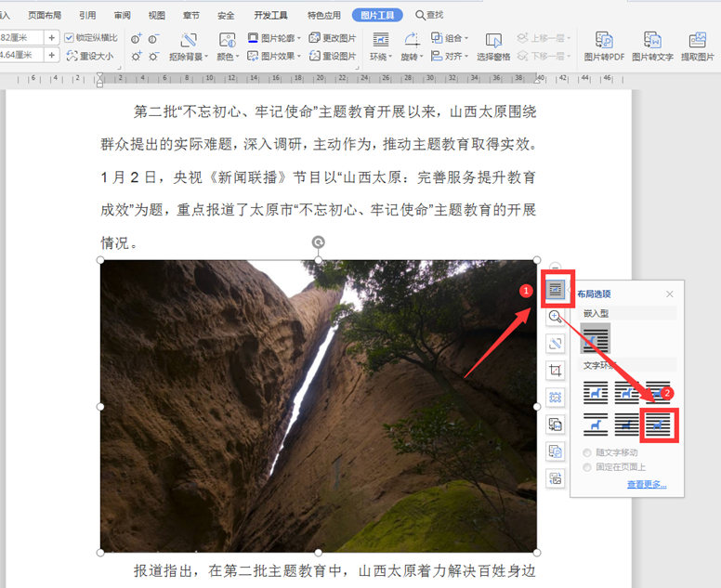The width and height of the screenshot is (721, 588).
Task: Select the square text wrap layout option
Action: click(596, 393)
